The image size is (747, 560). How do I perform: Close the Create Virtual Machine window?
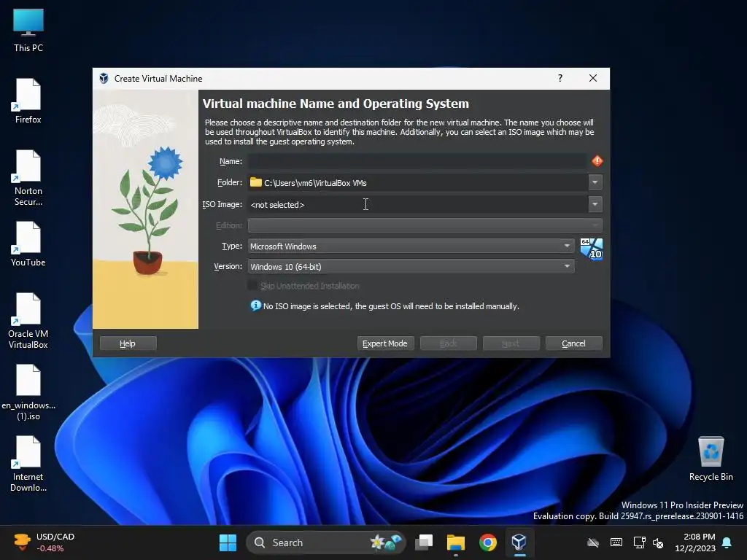pyautogui.click(x=592, y=78)
